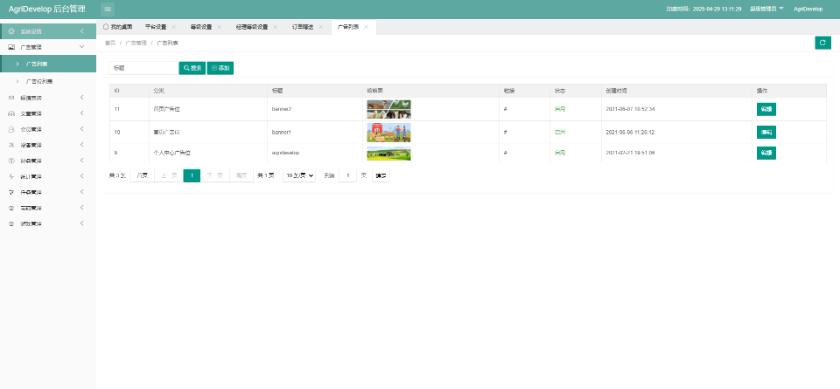Click the 首页 breadcrumb link
This screenshot has width=840, height=389.
(110, 43)
